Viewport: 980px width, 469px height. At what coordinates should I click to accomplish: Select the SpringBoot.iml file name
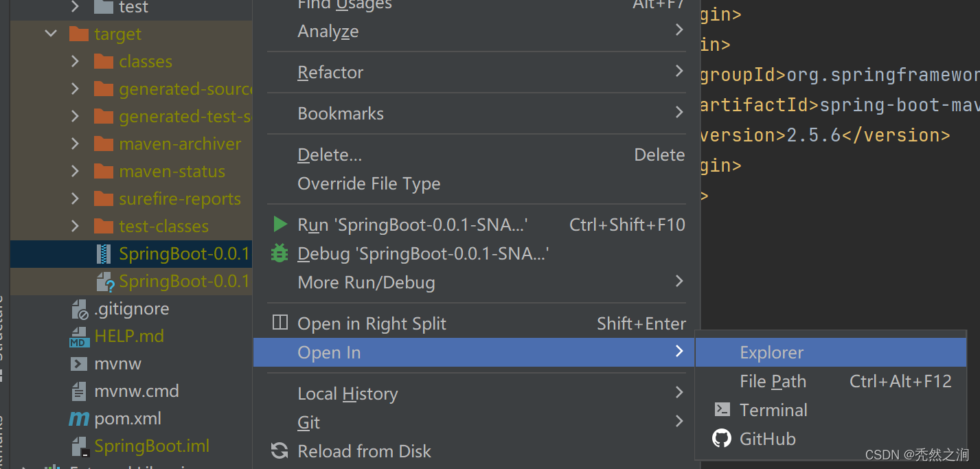click(152, 446)
